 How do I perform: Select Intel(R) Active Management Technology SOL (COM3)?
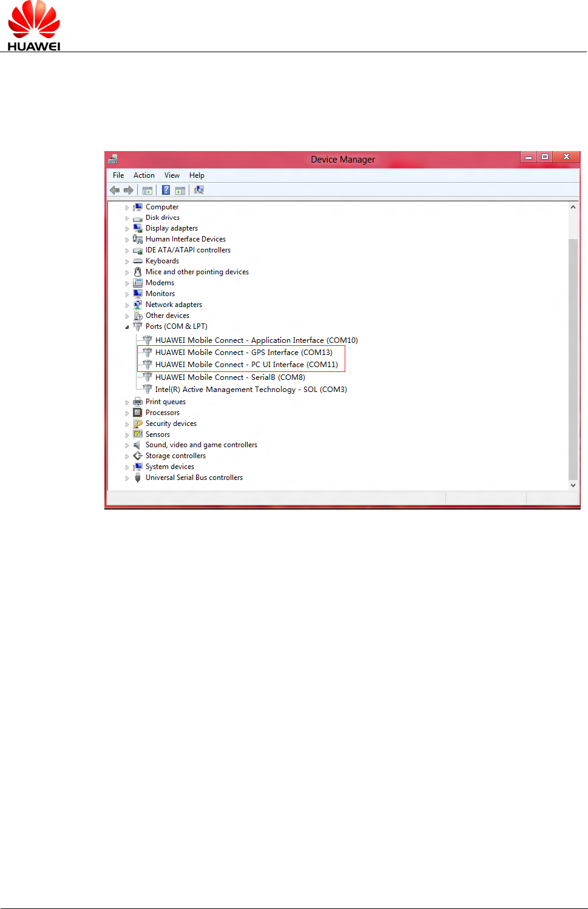click(251, 390)
